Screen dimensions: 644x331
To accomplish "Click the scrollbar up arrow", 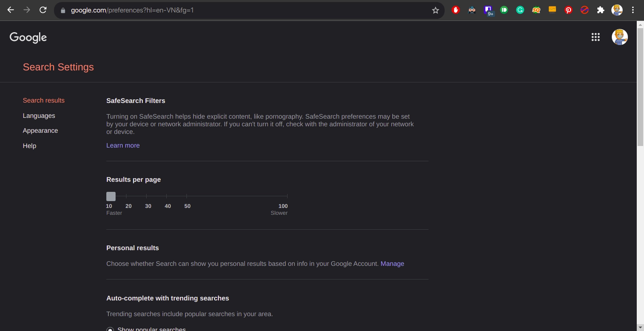I will point(640,25).
